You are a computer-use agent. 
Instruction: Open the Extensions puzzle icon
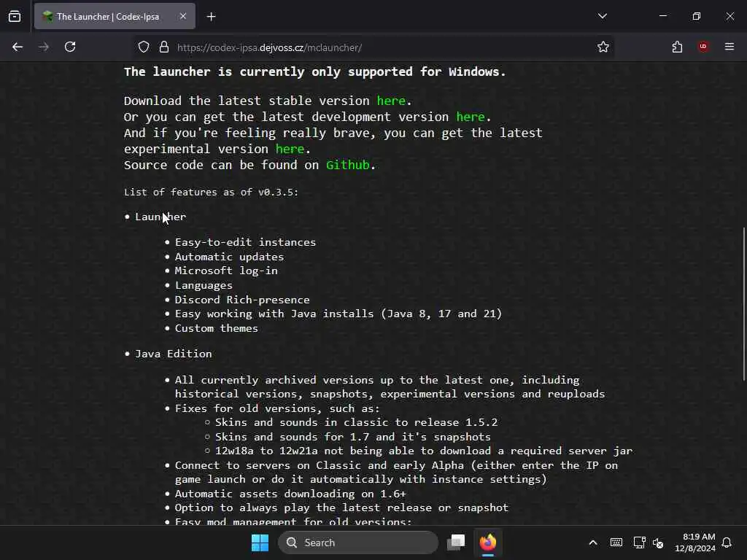(x=677, y=47)
